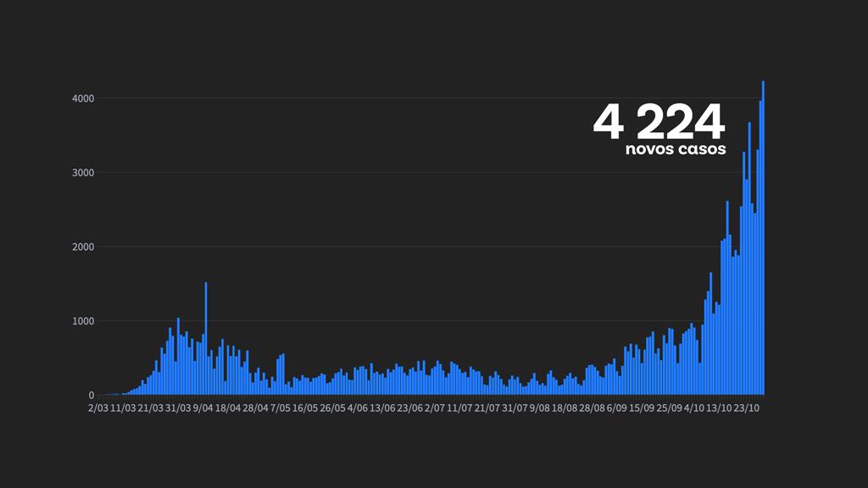Pick the 9/04 date on the x-axis
Image resolution: width=868 pixels, height=488 pixels.
(203, 408)
